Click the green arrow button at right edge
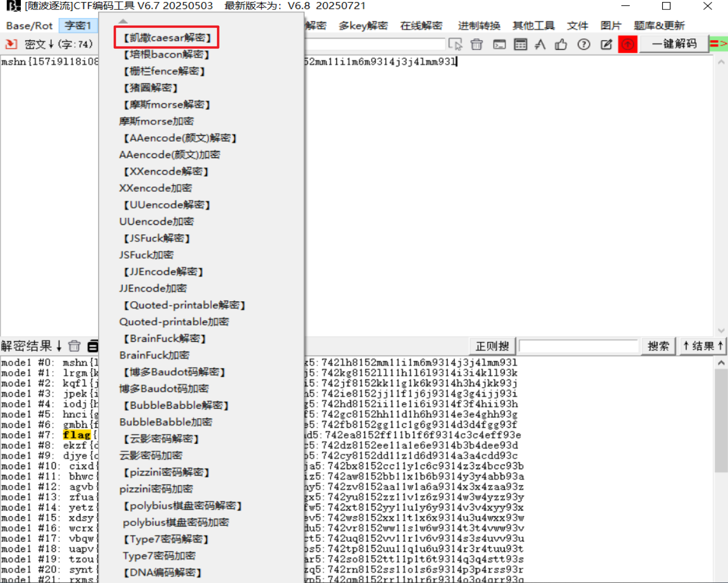Viewport: 728px width, 583px height. (718, 44)
